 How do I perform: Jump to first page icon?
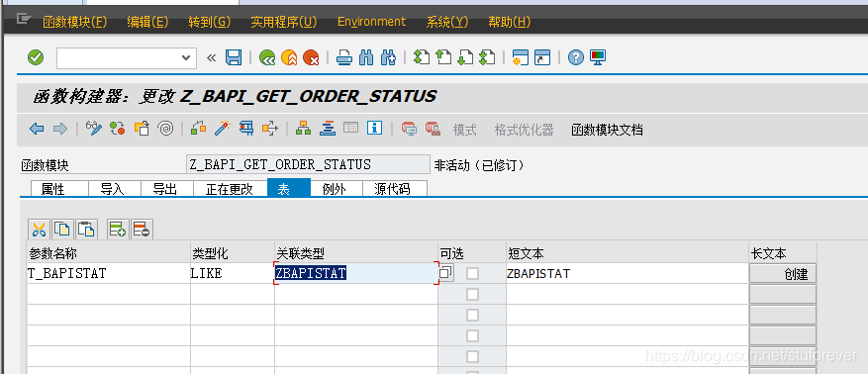click(x=422, y=57)
